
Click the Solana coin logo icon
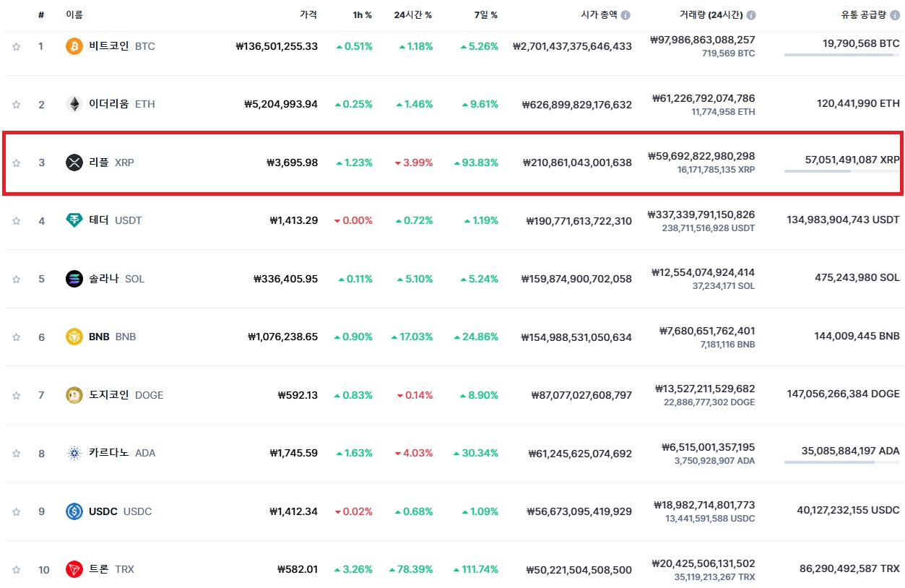click(x=74, y=279)
